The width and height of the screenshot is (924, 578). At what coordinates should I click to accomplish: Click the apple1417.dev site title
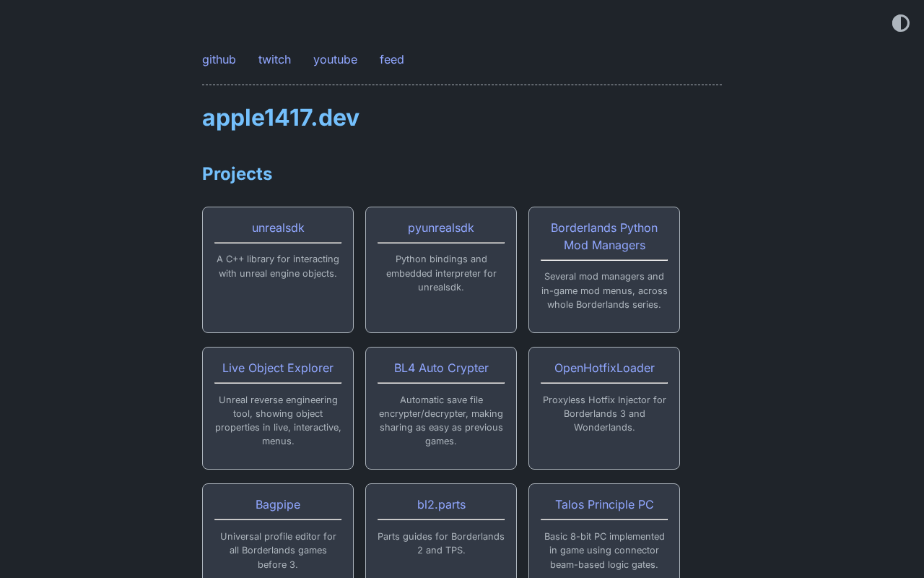coord(281,117)
